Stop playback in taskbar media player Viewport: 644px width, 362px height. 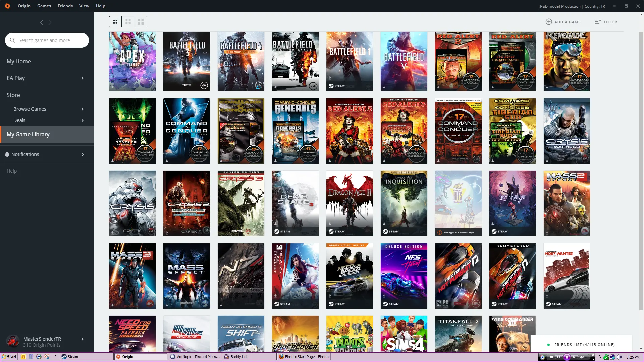click(x=551, y=357)
